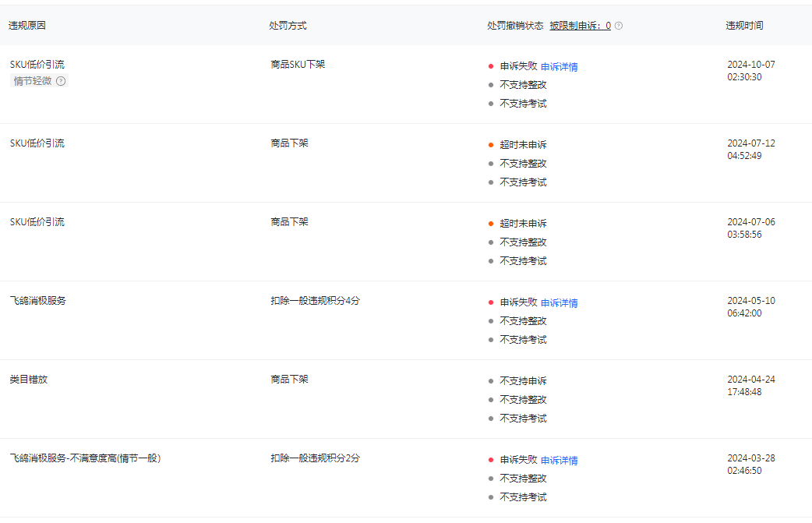The image size is (812, 523).
Task: Click the question mark icon next to 情节轻微
Action: pyautogui.click(x=61, y=81)
